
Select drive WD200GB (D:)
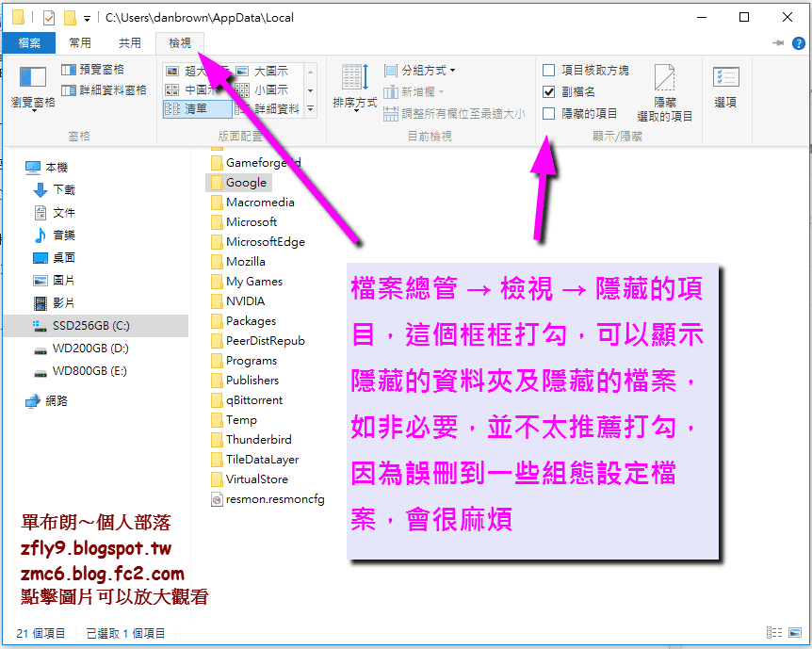pyautogui.click(x=81, y=349)
